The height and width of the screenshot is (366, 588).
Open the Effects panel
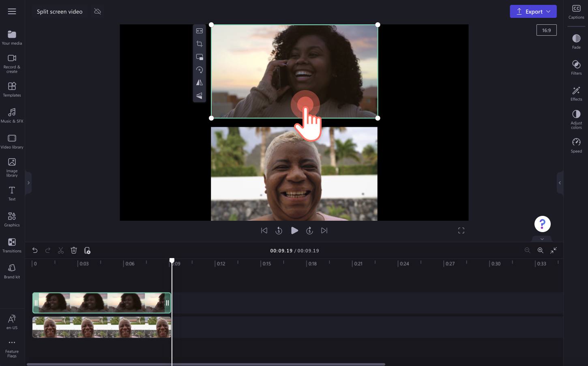[x=576, y=93]
